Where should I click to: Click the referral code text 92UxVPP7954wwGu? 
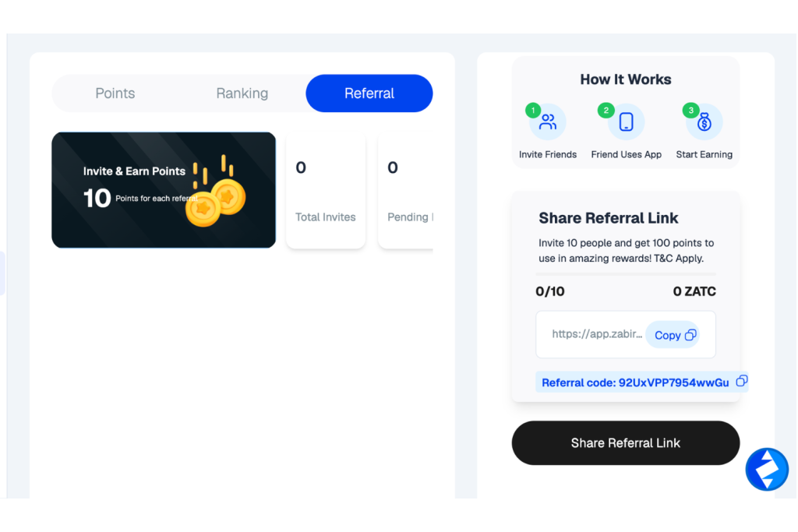(x=673, y=382)
